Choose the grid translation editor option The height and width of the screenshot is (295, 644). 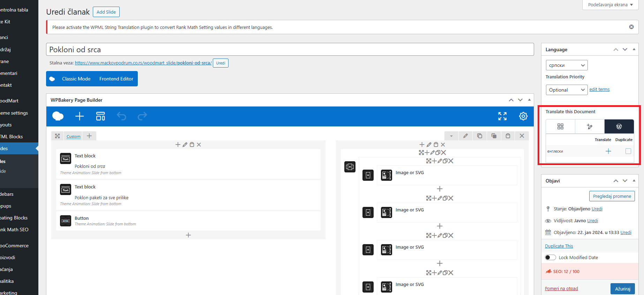coord(561,126)
